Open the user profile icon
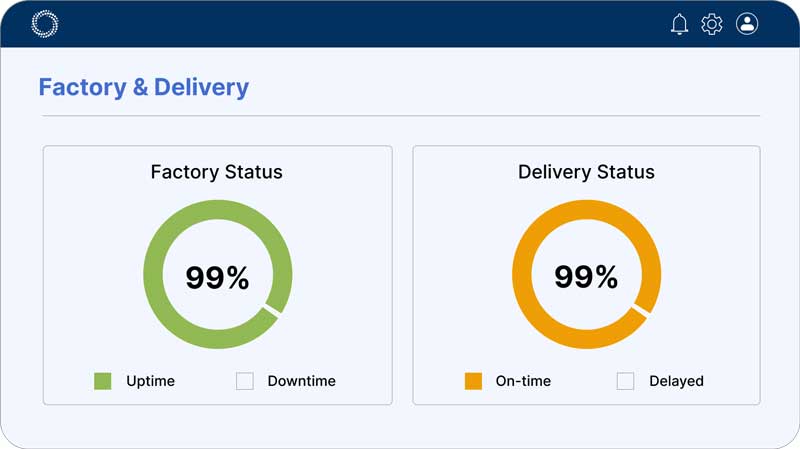 tap(747, 24)
